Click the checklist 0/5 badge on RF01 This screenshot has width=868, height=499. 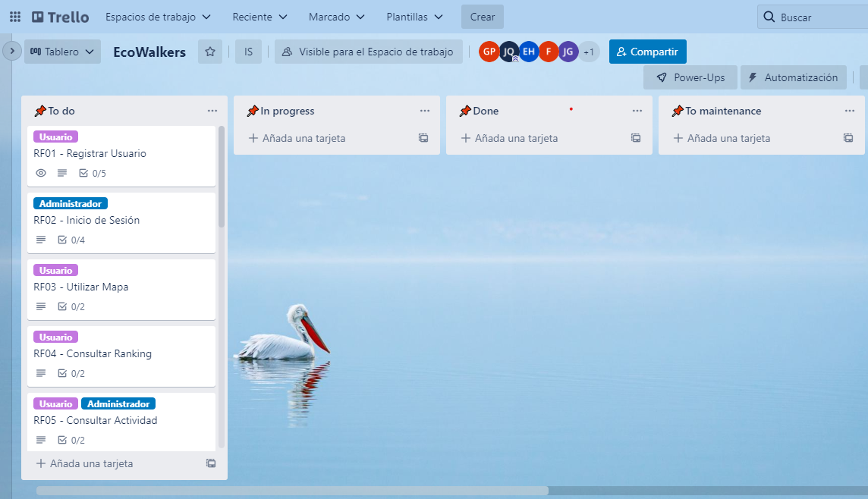(93, 173)
